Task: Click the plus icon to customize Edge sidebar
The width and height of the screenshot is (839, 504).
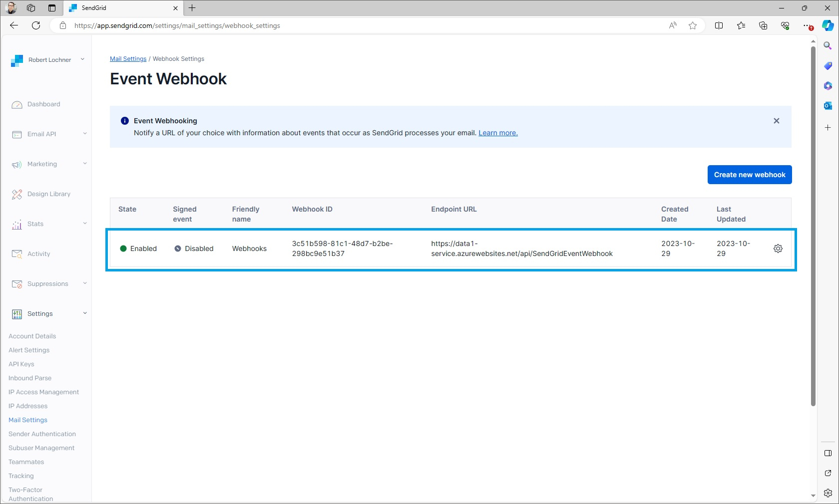Action: coord(828,128)
